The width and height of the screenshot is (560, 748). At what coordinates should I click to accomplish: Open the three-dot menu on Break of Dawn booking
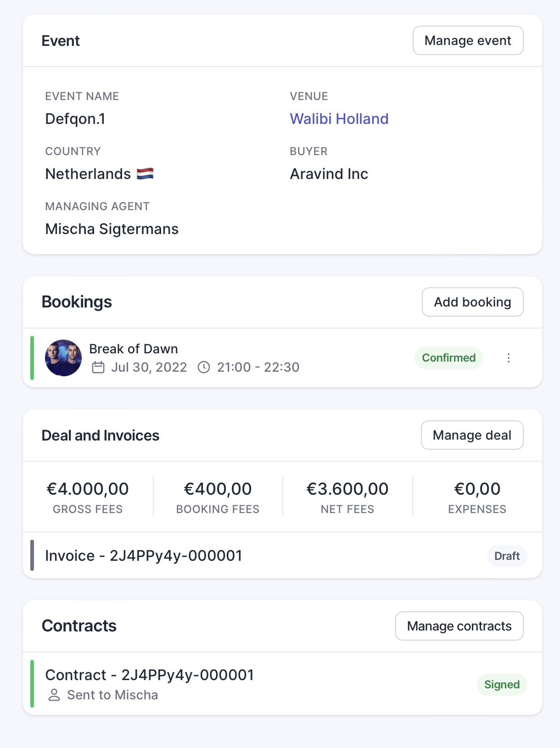(509, 358)
